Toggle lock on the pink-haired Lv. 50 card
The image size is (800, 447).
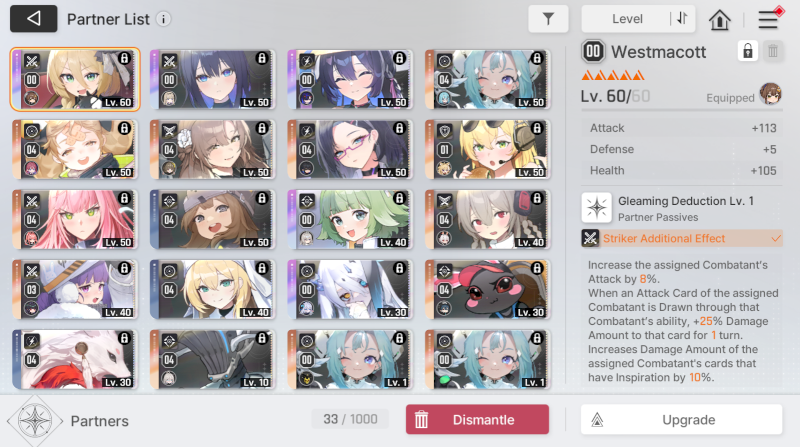tap(124, 198)
